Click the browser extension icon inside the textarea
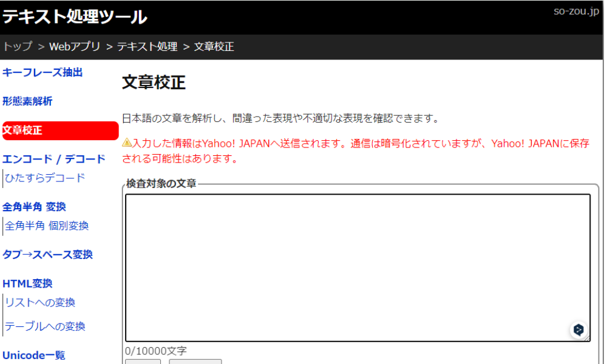The width and height of the screenshot is (607, 364). point(578,330)
